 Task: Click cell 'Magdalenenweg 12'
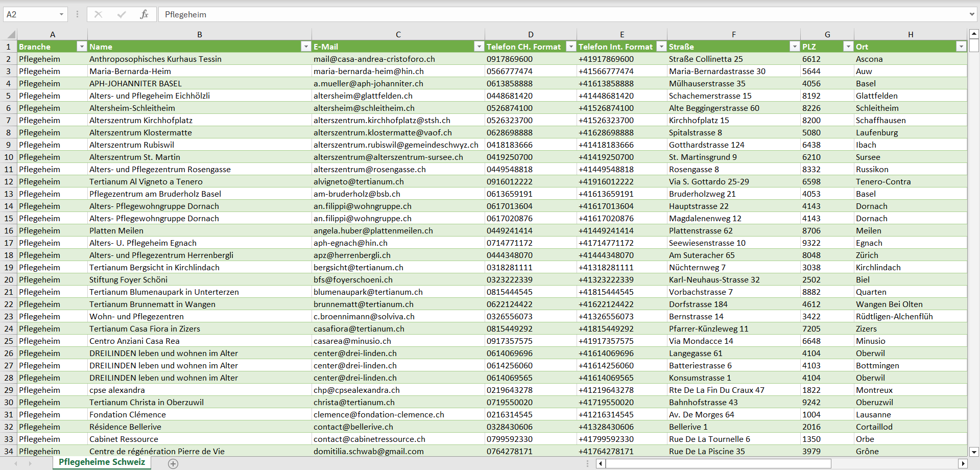pyautogui.click(x=734, y=218)
